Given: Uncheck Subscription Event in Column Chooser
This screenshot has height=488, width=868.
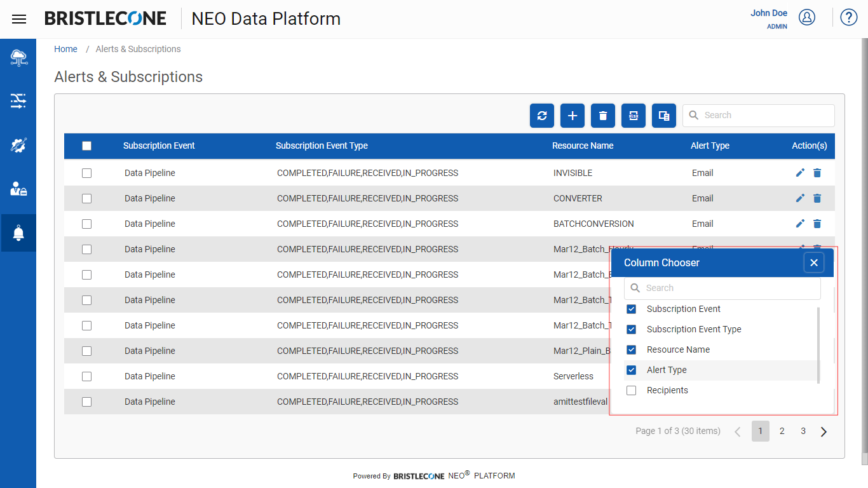Looking at the screenshot, I should click(x=632, y=309).
